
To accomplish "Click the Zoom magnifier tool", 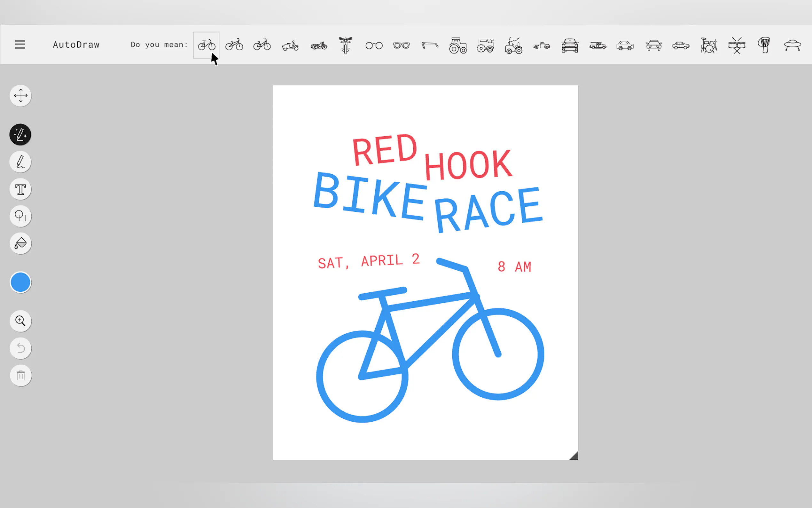I will tap(20, 321).
